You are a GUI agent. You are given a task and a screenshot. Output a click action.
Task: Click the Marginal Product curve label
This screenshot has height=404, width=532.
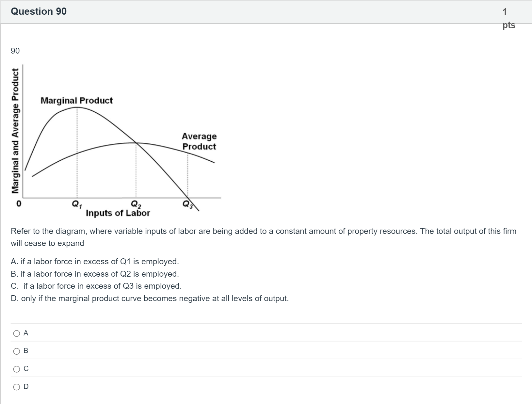77,101
